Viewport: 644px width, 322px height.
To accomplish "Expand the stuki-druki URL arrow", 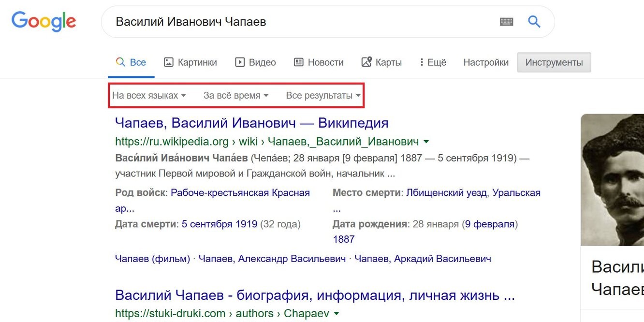I will tap(337, 313).
